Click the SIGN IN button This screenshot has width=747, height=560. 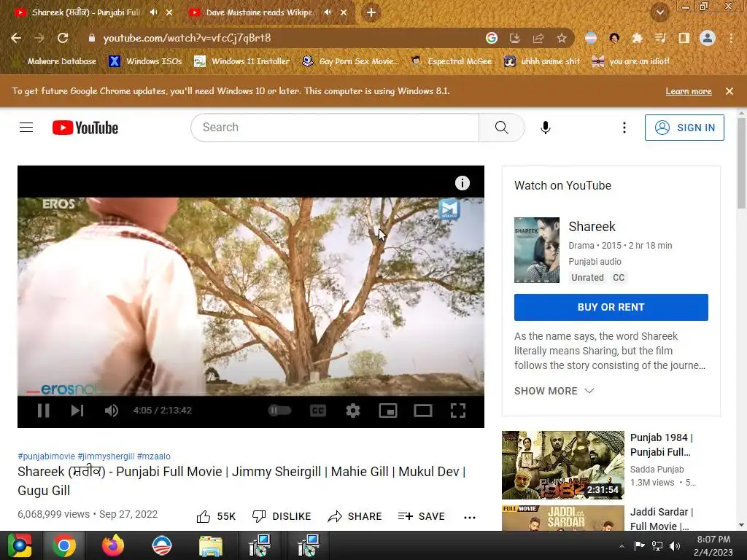(684, 128)
